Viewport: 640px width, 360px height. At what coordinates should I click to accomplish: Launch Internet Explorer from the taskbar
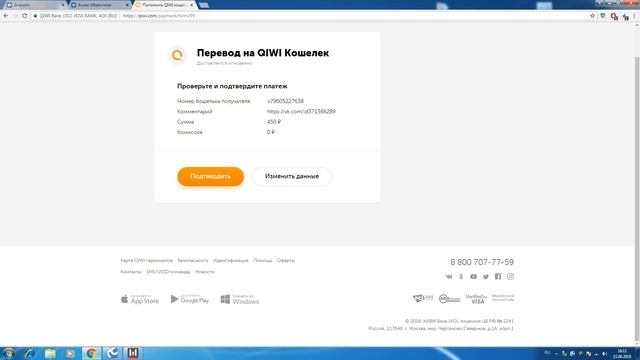point(29,353)
